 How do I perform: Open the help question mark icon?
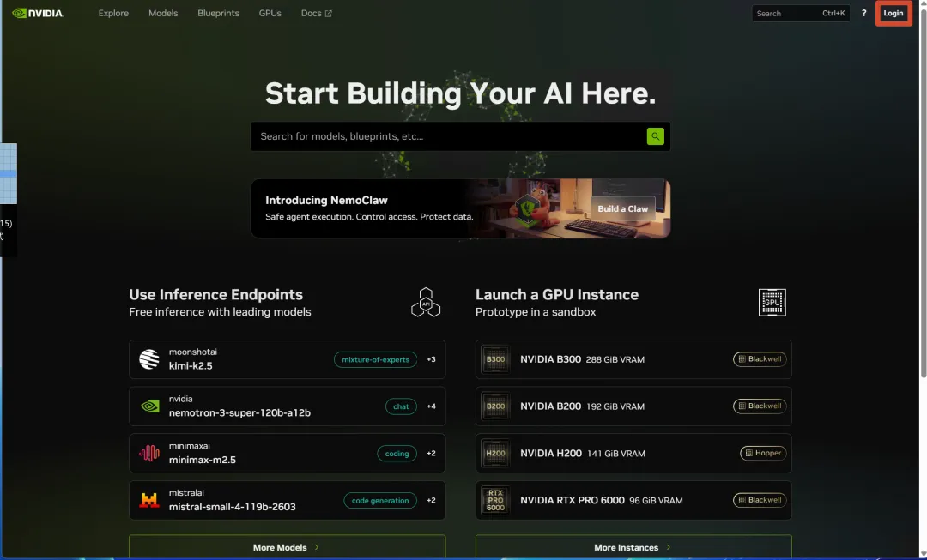pos(863,13)
